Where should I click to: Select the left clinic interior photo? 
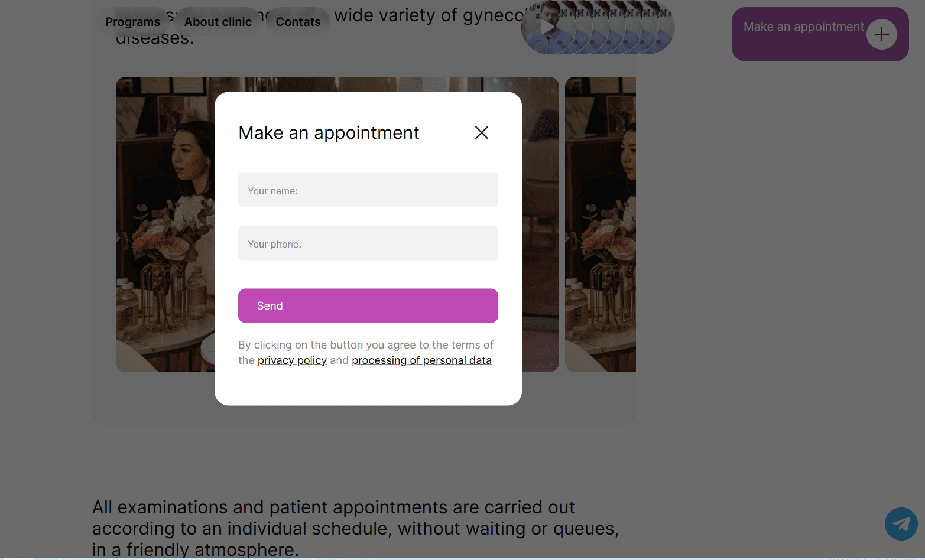165,224
